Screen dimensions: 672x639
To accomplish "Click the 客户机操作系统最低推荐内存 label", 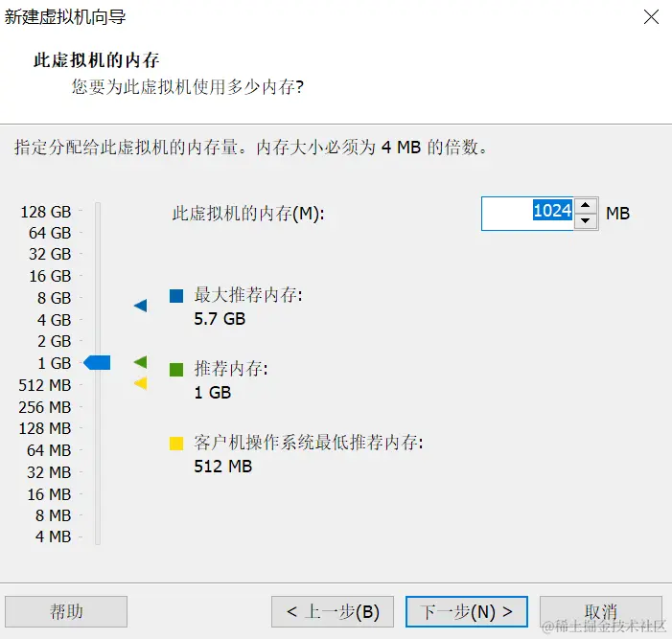I will 309,442.
